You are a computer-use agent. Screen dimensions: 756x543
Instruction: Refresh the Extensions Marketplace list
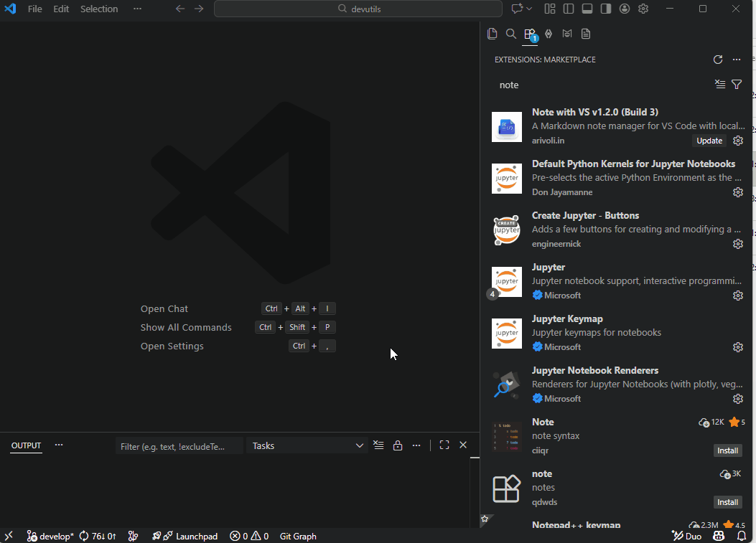(717, 60)
